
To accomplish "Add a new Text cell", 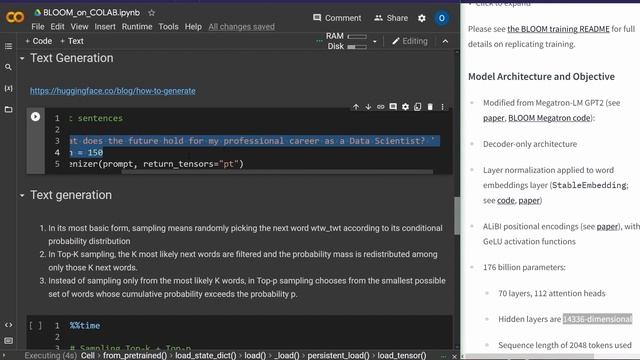I will pyautogui.click(x=72, y=41).
